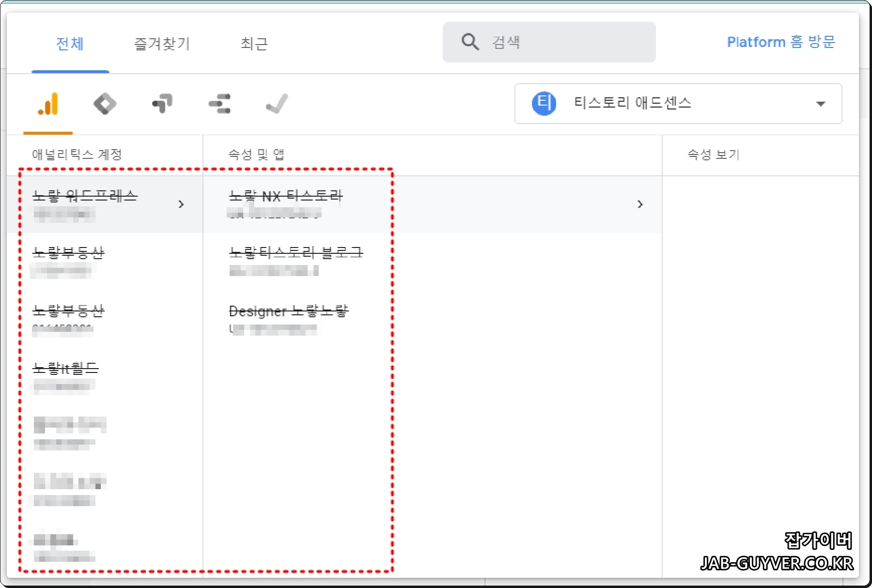Switch to the 최근 tab
The width and height of the screenshot is (872, 588).
click(254, 44)
